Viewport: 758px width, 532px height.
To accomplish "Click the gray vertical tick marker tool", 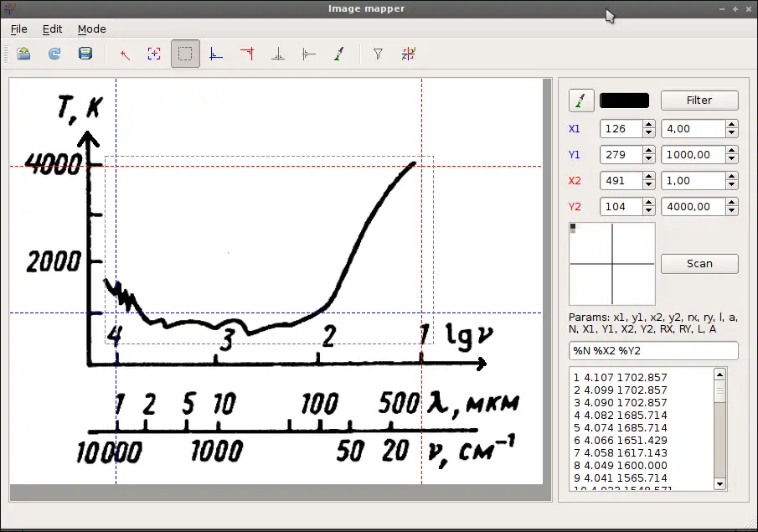I will point(277,54).
